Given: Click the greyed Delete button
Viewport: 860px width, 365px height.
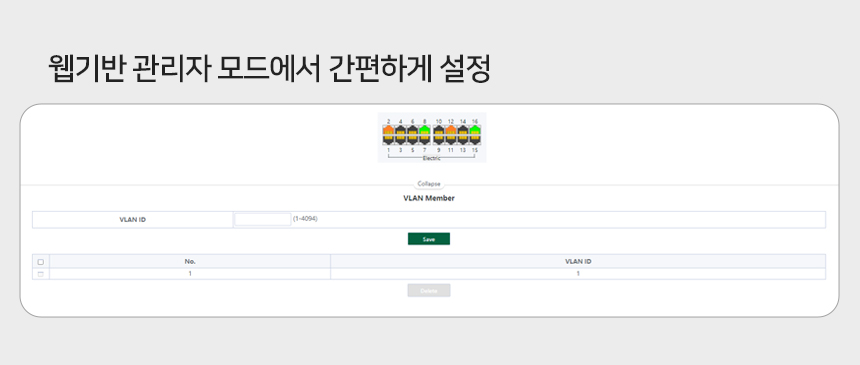Looking at the screenshot, I should [x=429, y=290].
